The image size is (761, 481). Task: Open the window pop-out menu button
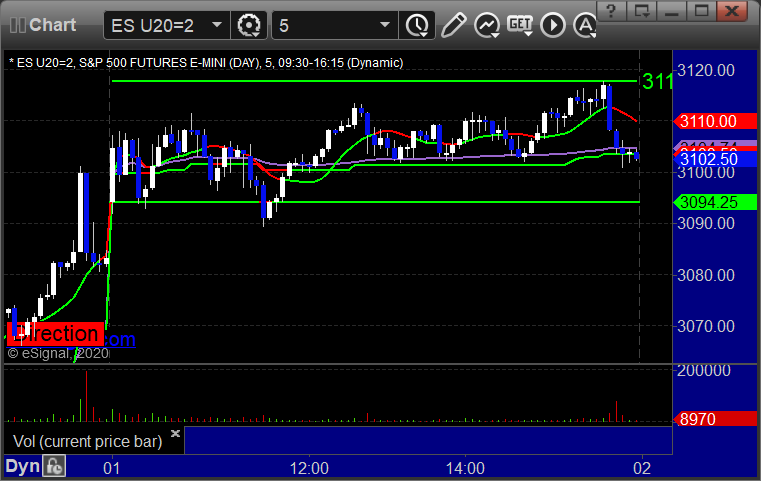[x=642, y=11]
